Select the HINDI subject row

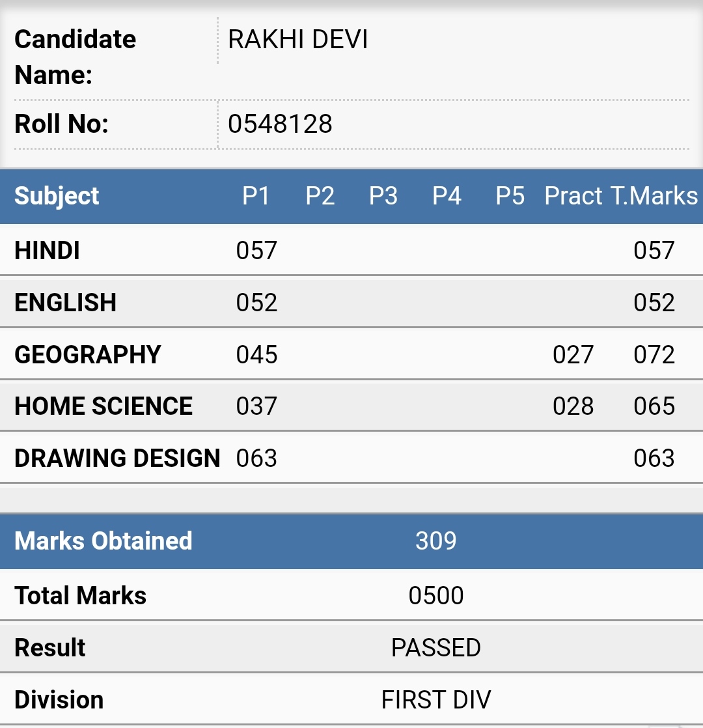click(351, 250)
